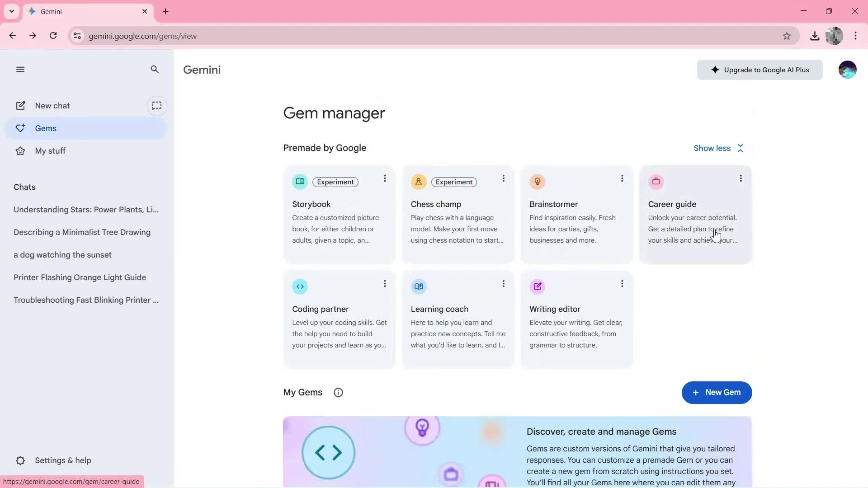Click the My Gems info icon
Viewport: 868px width, 488px height.
pyautogui.click(x=338, y=393)
